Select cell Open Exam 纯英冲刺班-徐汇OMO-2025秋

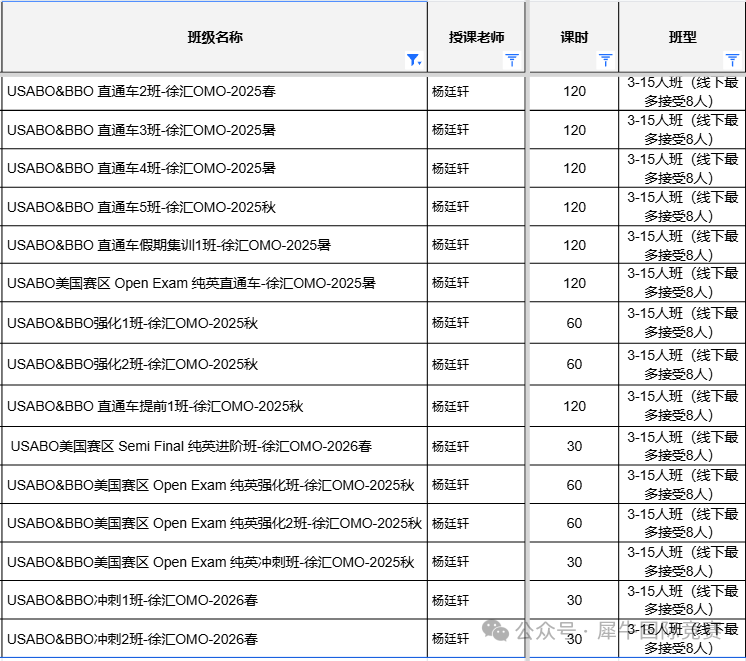click(x=215, y=562)
